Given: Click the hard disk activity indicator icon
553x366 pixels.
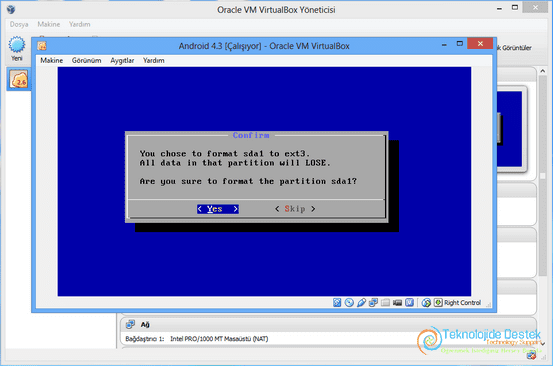Looking at the screenshot, I should 337,302.
